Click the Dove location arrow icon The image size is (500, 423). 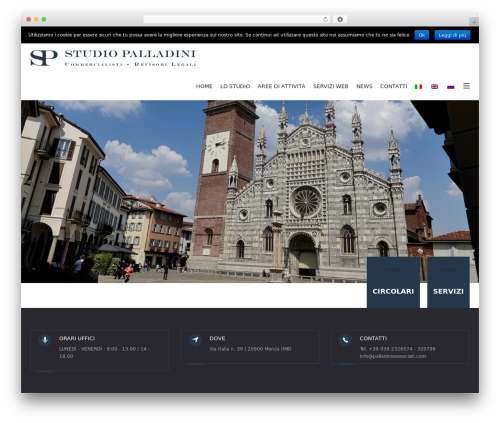[x=195, y=340]
